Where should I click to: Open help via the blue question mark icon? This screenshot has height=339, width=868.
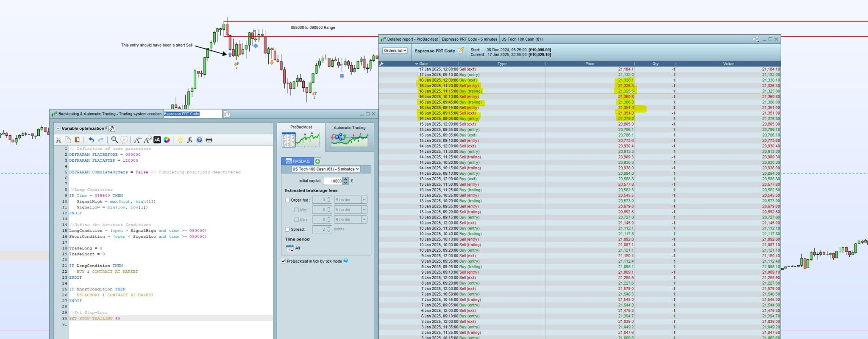(x=199, y=140)
